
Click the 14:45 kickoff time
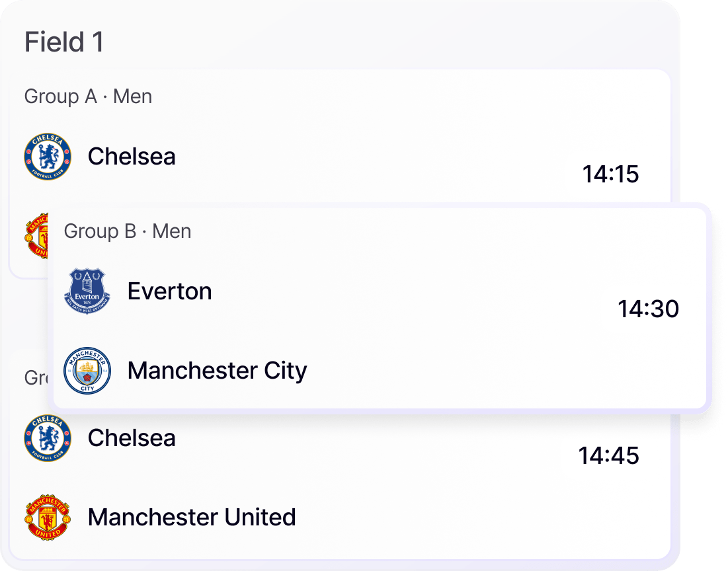point(608,455)
